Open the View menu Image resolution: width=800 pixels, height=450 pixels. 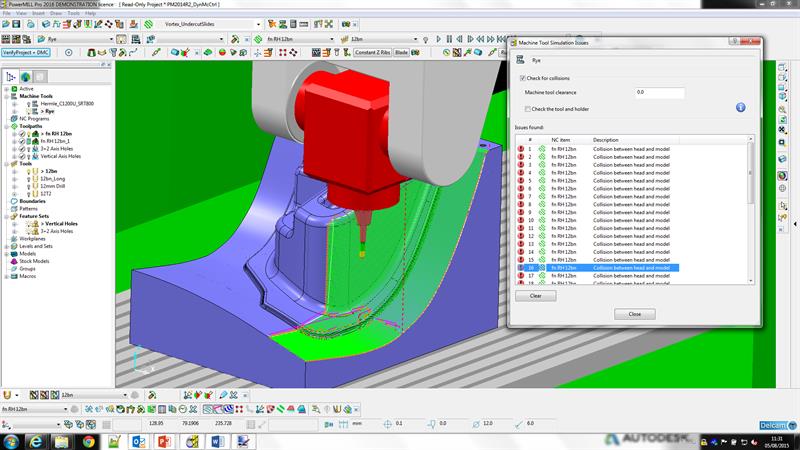click(21, 13)
